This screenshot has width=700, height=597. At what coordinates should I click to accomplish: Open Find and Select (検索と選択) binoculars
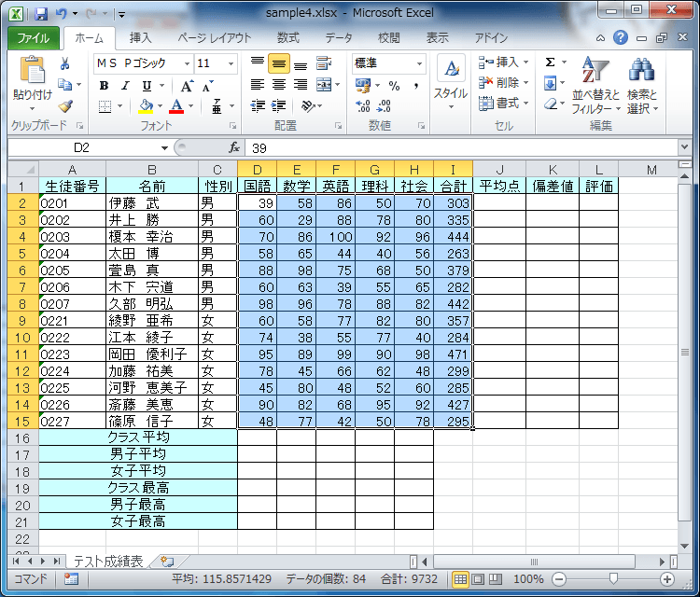click(x=642, y=85)
